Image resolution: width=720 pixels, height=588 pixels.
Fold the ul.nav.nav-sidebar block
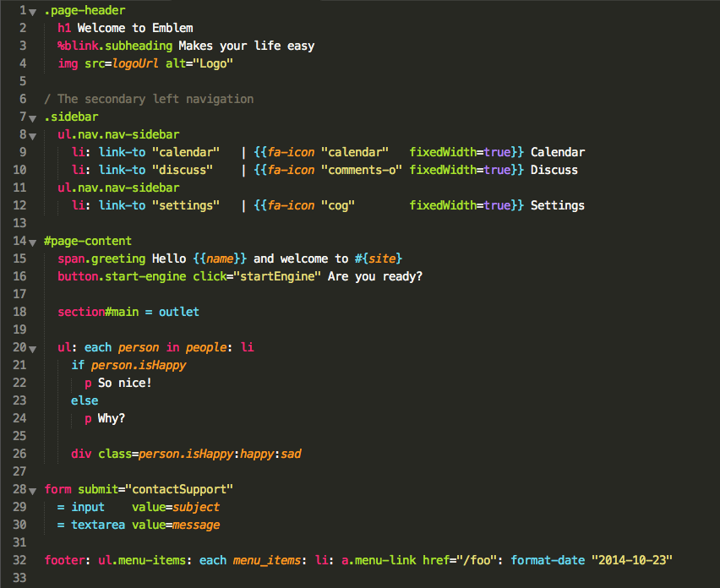[31, 134]
